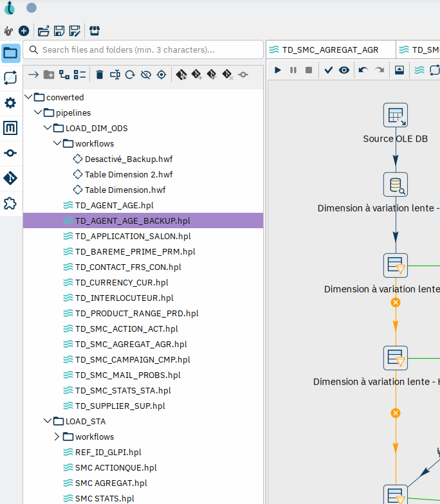Image resolution: width=440 pixels, height=504 pixels.
Task: Select TD_SUPPLIER_SUP.hpl
Action: [x=120, y=406]
